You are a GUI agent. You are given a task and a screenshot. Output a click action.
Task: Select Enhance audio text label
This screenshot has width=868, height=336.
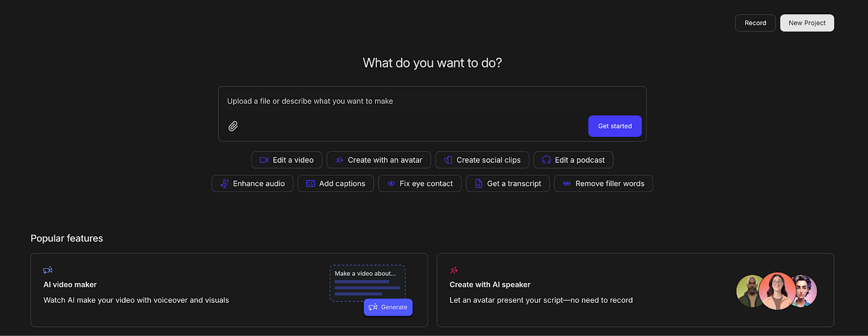point(259,183)
